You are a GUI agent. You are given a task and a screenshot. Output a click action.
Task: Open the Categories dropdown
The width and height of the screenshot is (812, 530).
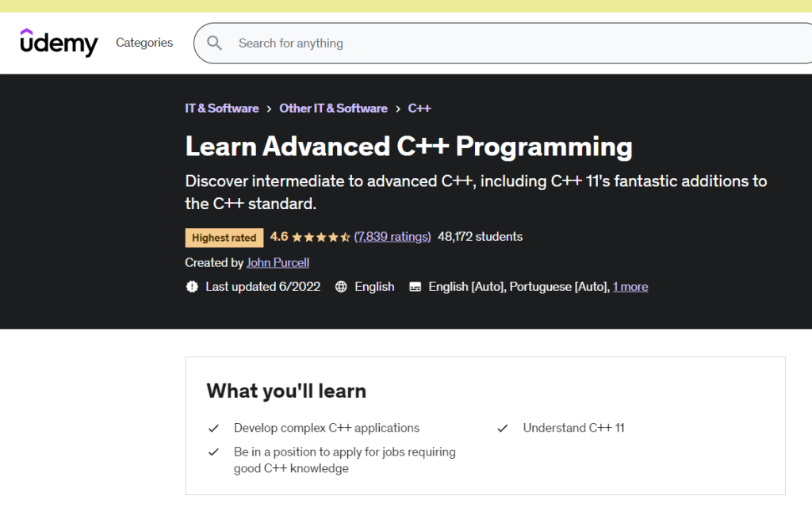pyautogui.click(x=144, y=43)
